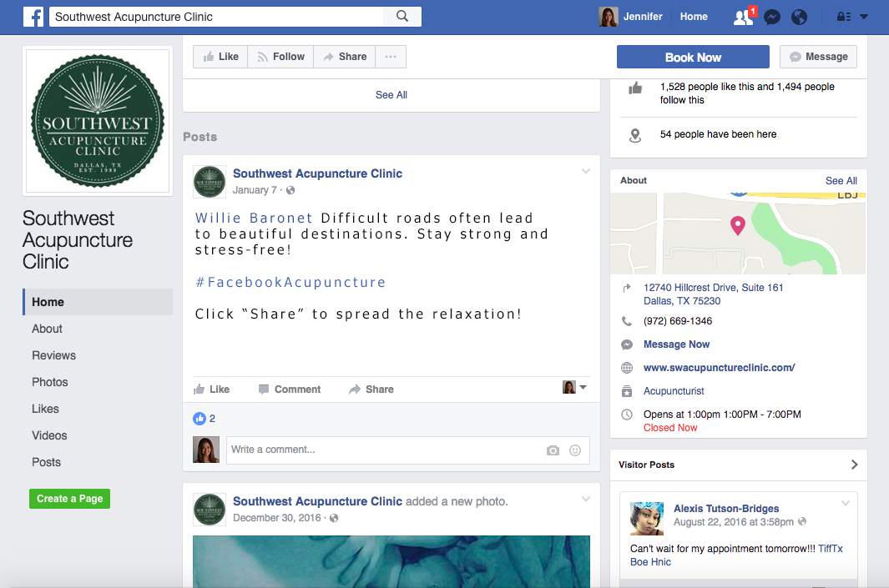Open the post-as identity selector dropdown
This screenshot has height=588, width=889.
[x=574, y=387]
